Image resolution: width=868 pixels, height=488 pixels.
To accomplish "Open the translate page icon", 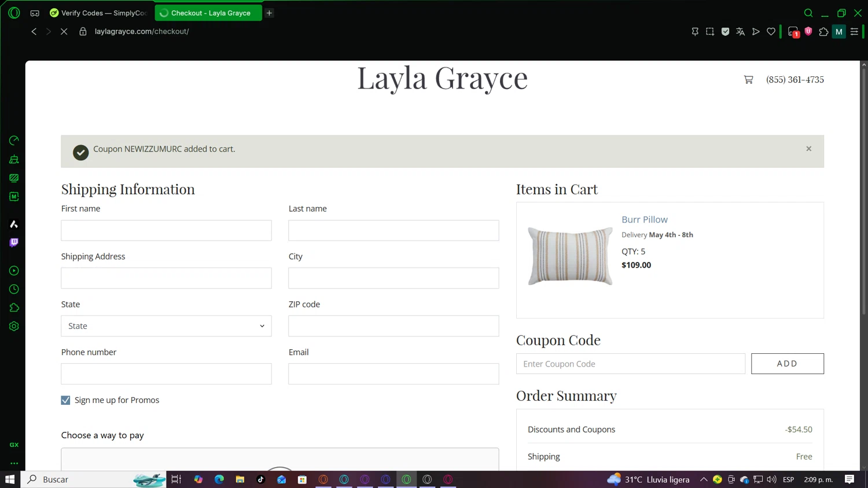I will point(740,32).
